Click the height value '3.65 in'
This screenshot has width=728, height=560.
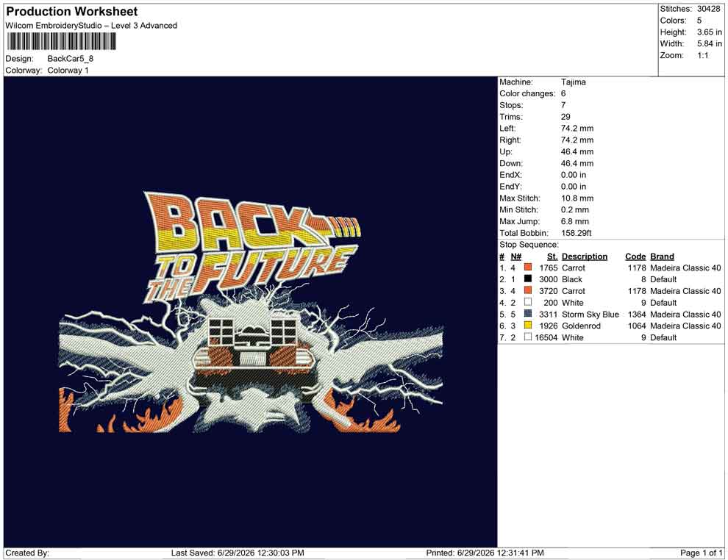click(x=710, y=32)
